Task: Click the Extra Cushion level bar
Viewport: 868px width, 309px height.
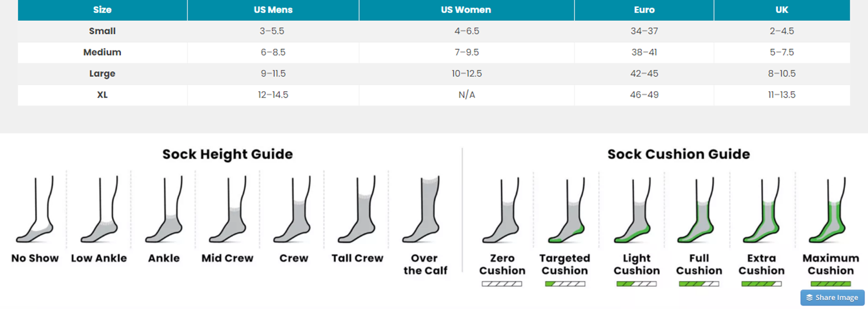Action: 761,284
